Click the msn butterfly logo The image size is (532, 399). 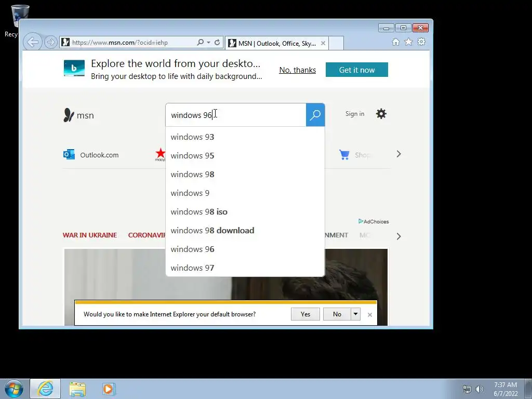[79, 115]
